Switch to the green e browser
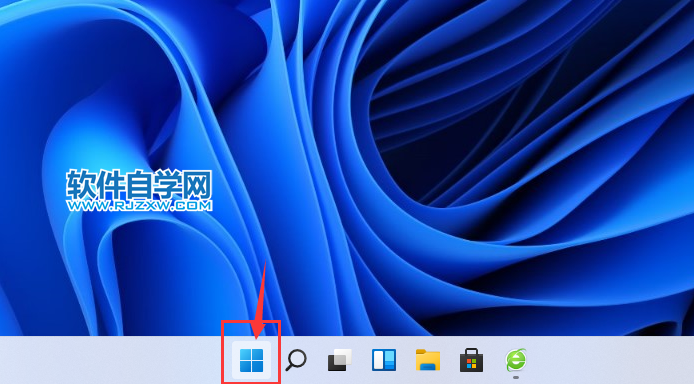Image resolution: width=694 pixels, height=384 pixels. tap(516, 360)
